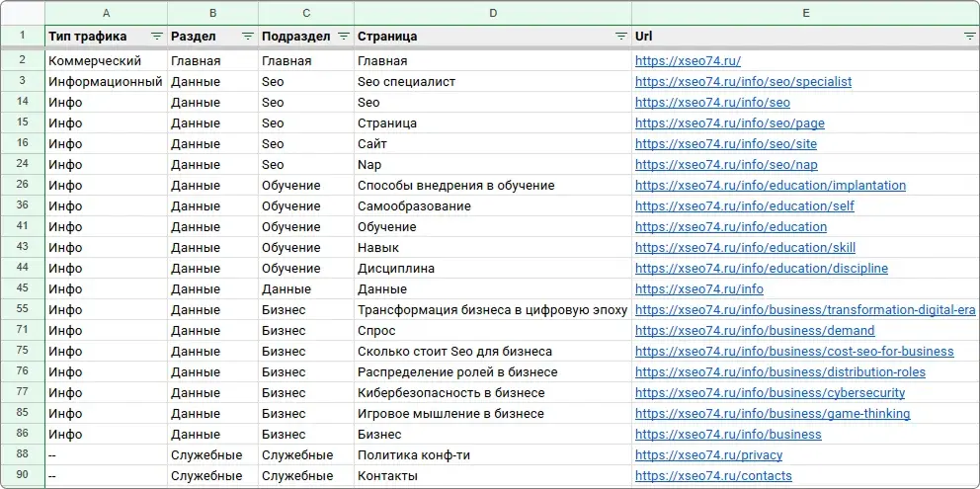Viewport: 980px width, 489px height.
Task: Open link ending in /info/seo
Action: (x=712, y=103)
